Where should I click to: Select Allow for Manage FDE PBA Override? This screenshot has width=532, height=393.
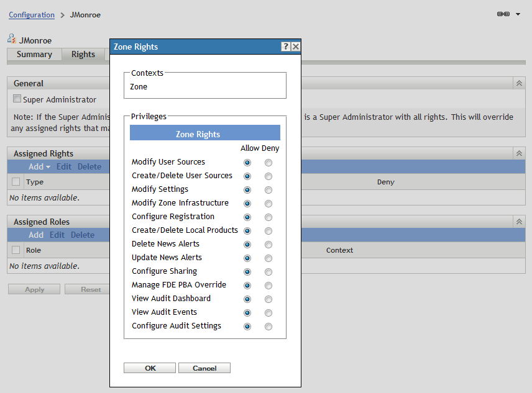[x=247, y=286]
